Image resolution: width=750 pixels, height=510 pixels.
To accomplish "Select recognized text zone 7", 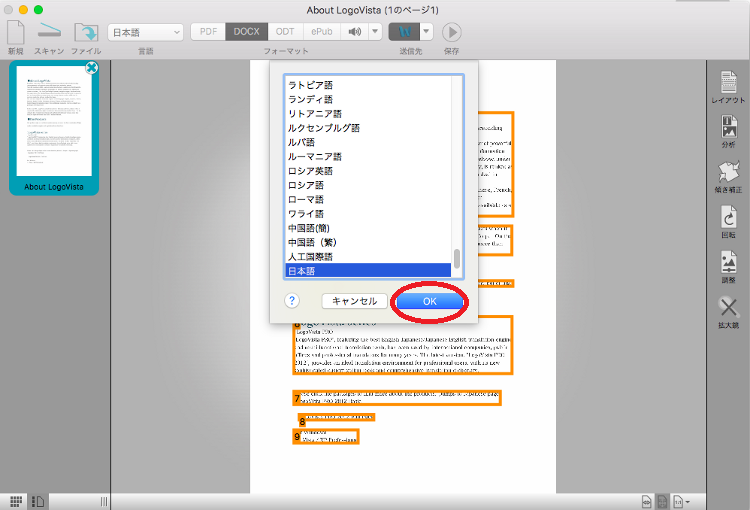I will (397, 398).
